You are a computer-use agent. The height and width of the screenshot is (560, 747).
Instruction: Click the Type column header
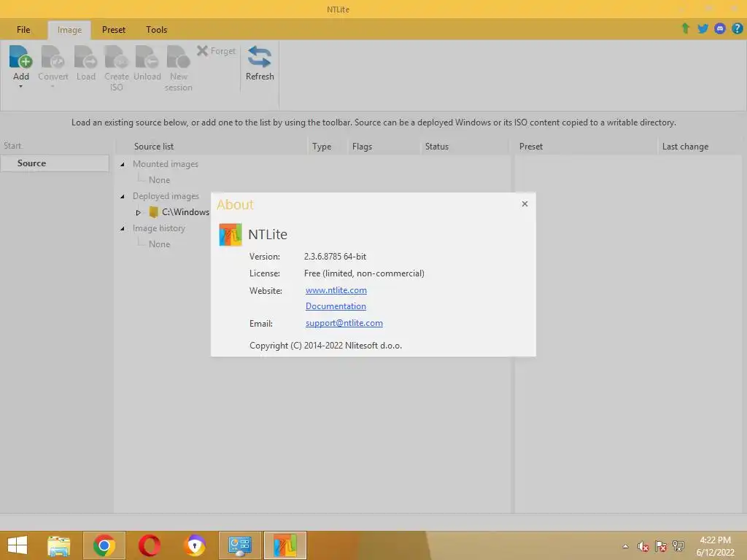click(322, 146)
